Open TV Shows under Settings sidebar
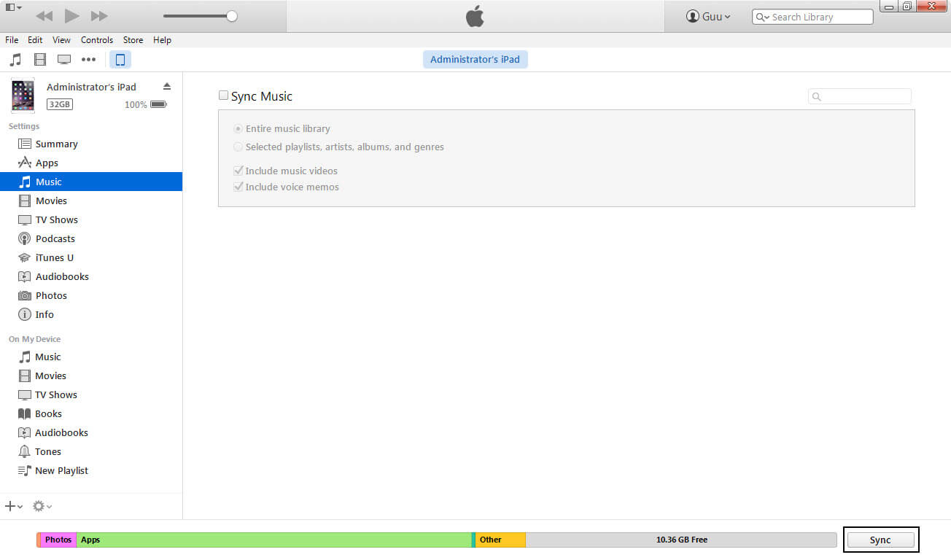This screenshot has width=951, height=560. 91,219
